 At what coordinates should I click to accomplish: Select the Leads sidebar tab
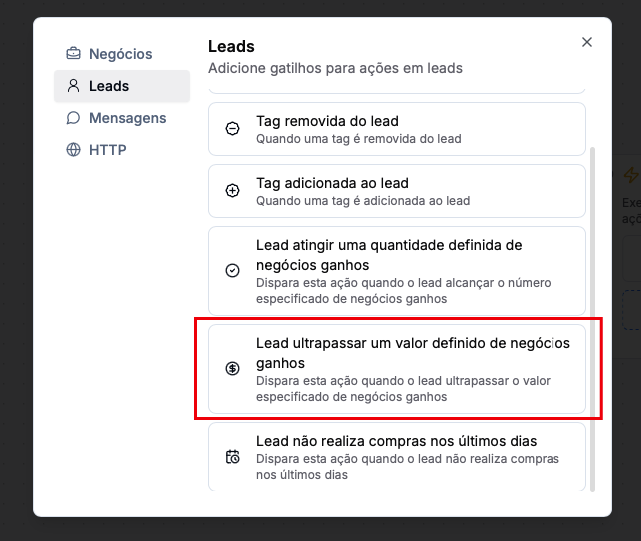109,86
